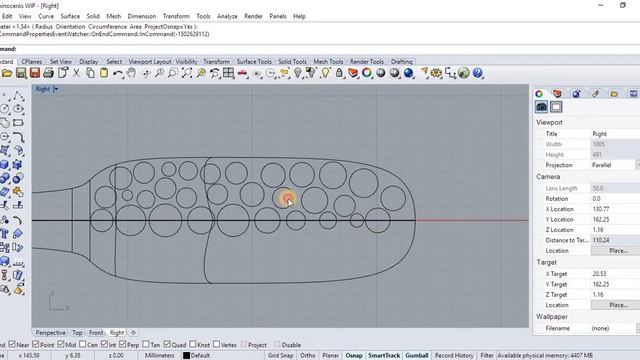
Task: Enable the Tan osnap checkbox
Action: [146, 344]
